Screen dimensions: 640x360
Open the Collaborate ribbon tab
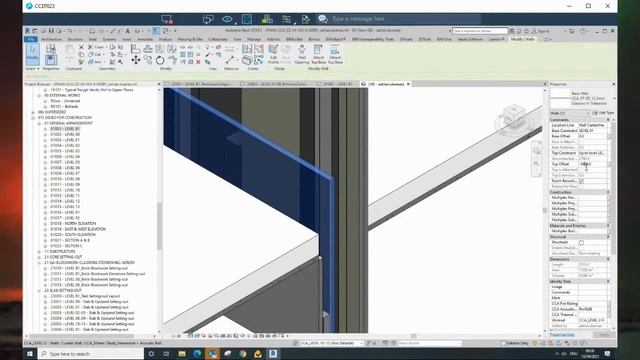click(218, 39)
